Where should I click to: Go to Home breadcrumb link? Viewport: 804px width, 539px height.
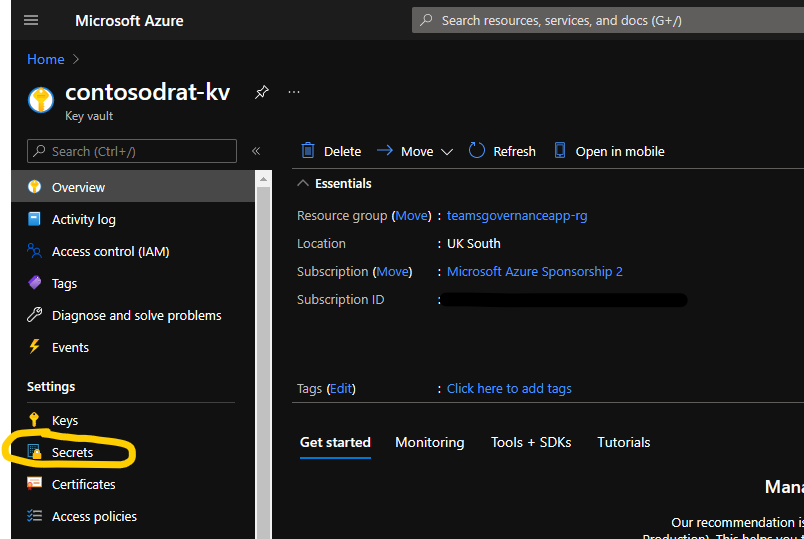(x=46, y=59)
